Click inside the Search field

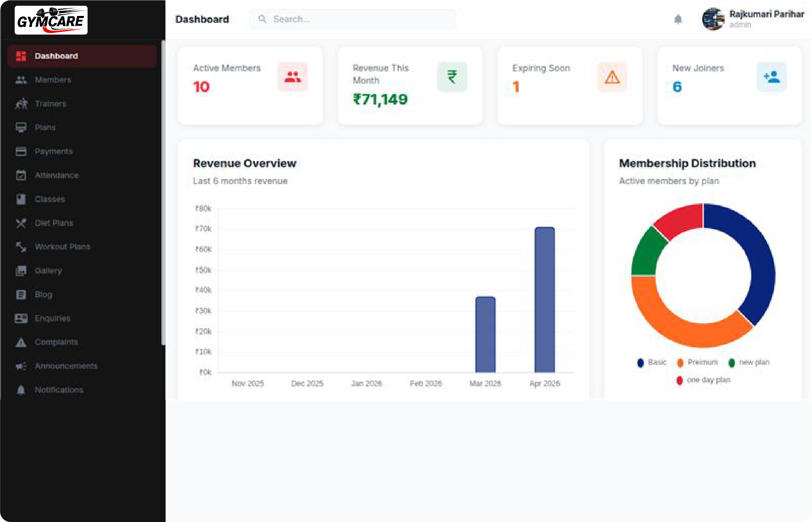click(x=353, y=19)
